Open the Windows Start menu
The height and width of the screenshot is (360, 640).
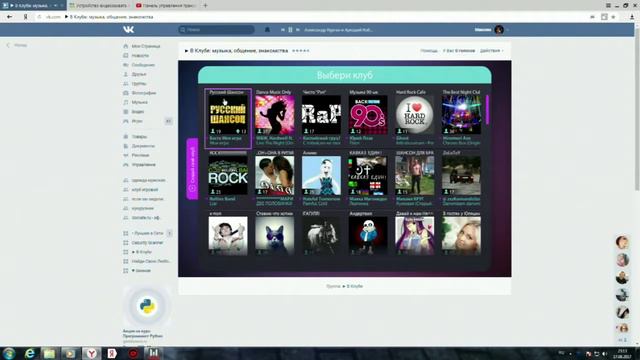(x=9, y=353)
